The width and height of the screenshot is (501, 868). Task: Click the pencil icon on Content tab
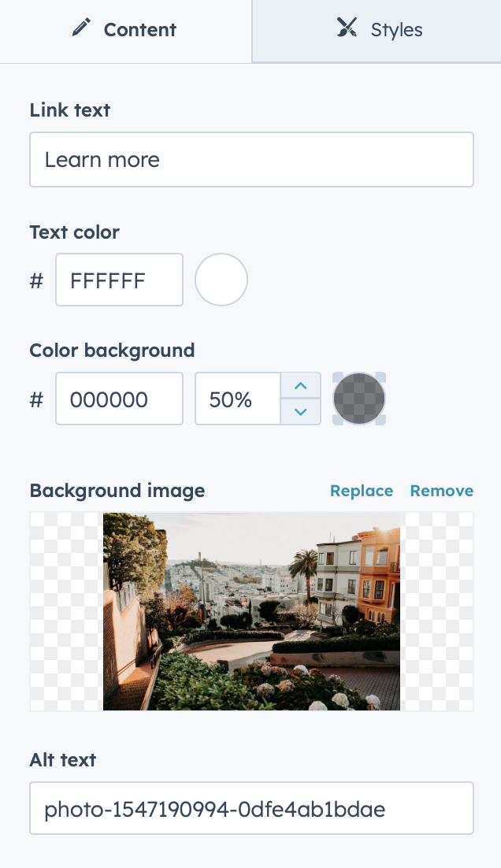[x=81, y=28]
